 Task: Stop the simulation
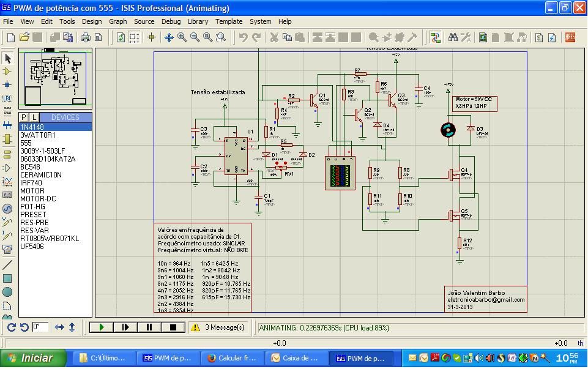point(173,327)
